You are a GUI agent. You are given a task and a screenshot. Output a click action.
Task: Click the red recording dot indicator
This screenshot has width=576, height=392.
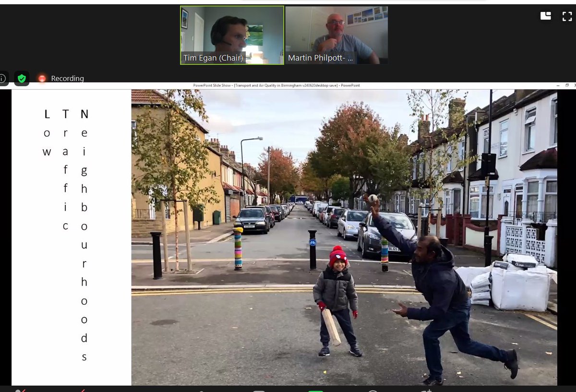tap(42, 78)
